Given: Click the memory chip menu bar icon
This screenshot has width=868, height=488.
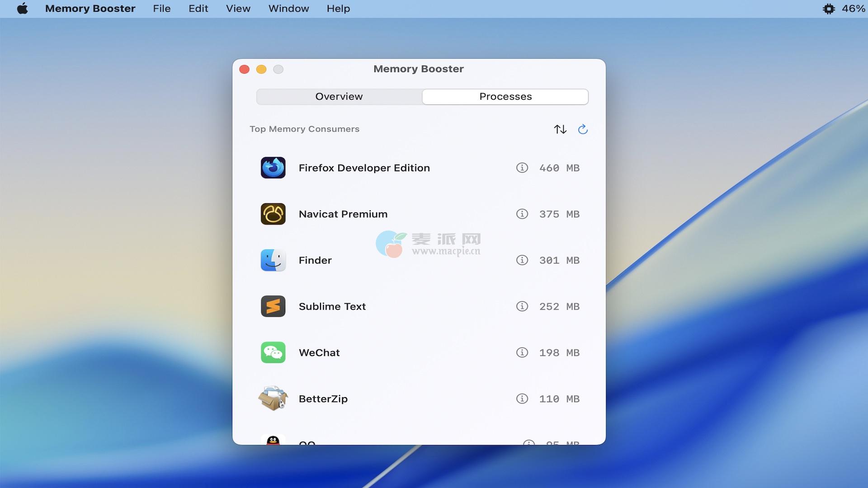Looking at the screenshot, I should (x=829, y=9).
